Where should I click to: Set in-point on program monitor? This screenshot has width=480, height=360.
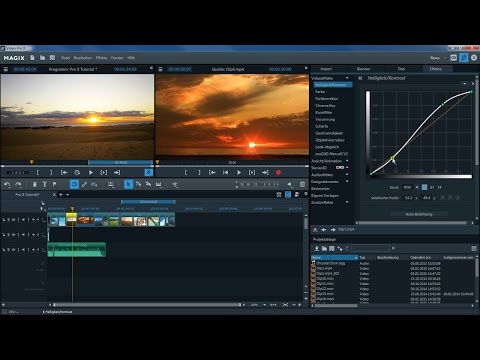38,172
